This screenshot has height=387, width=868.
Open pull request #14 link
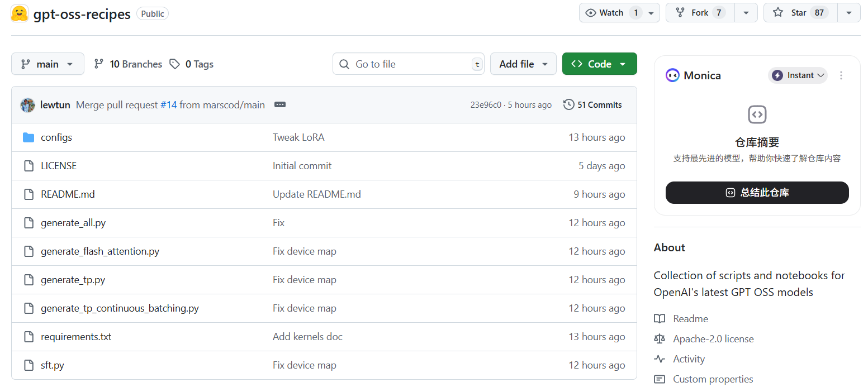(168, 105)
